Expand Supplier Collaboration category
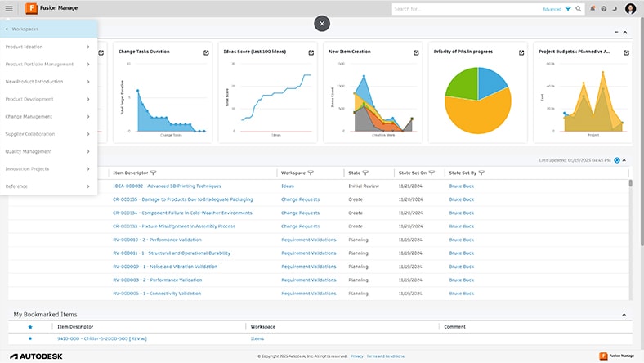This screenshot has width=644, height=363. [x=48, y=134]
